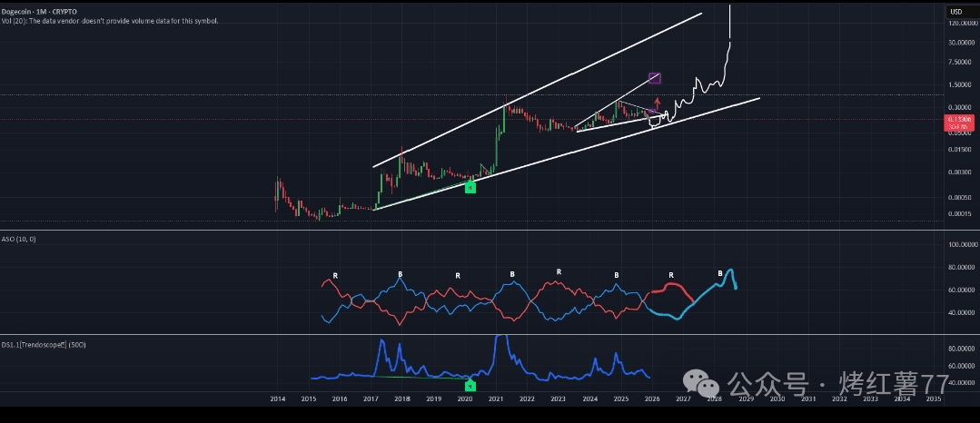Image resolution: width=980 pixels, height=423 pixels.
Task: Click the 2023 label on time axis
Action: (x=559, y=398)
